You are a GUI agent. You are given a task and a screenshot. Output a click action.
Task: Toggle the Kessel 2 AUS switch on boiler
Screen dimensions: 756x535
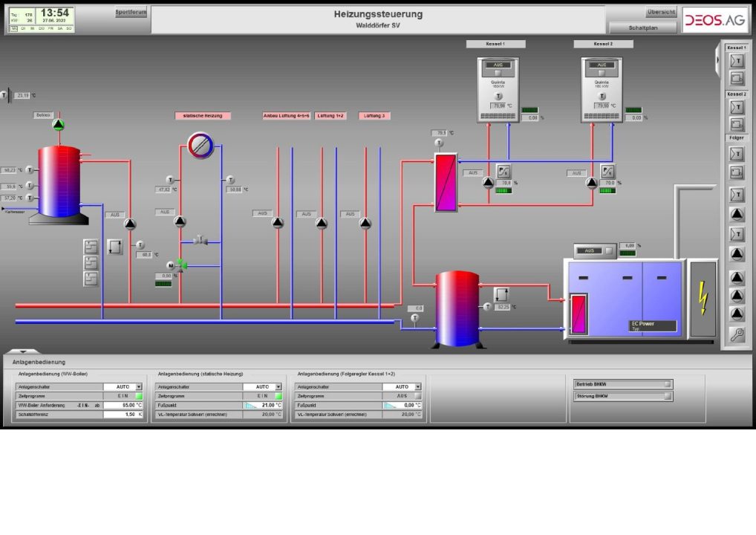click(602, 73)
